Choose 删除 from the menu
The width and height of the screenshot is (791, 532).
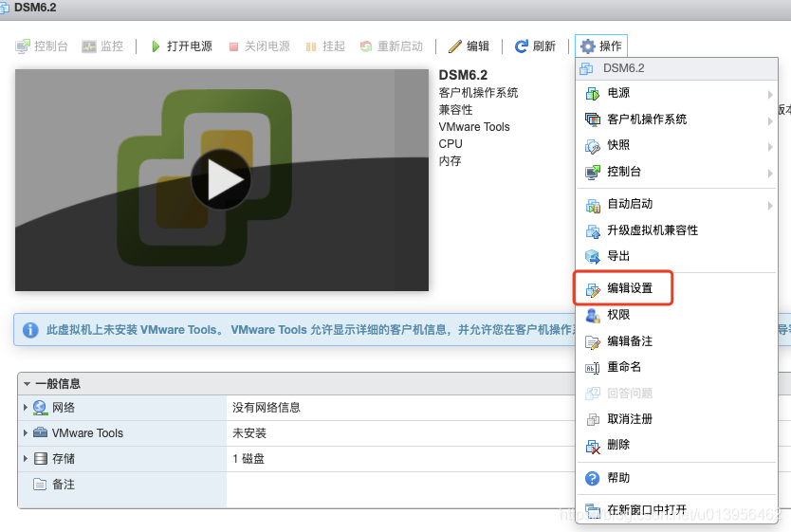[676, 446]
